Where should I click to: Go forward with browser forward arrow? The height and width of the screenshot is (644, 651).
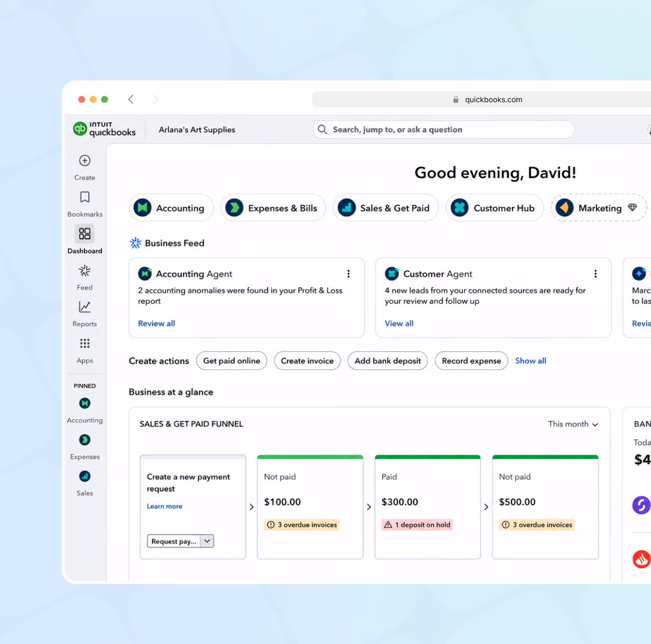[x=155, y=99]
